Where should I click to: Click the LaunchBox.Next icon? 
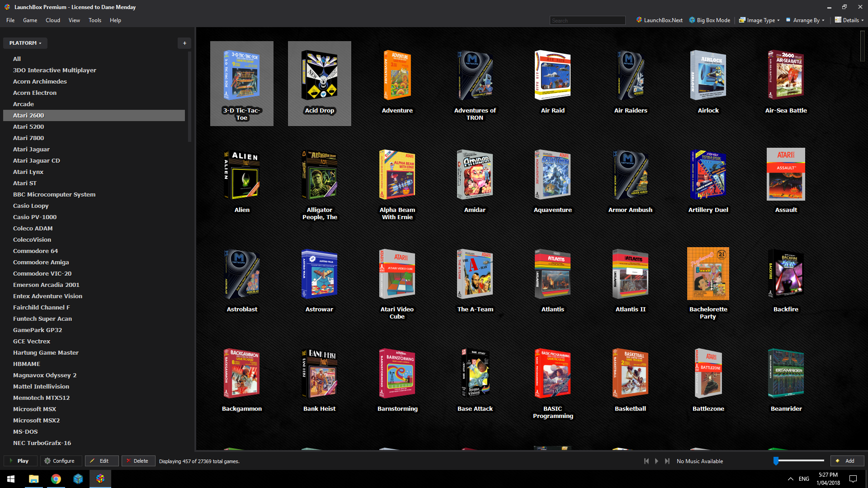coord(639,20)
